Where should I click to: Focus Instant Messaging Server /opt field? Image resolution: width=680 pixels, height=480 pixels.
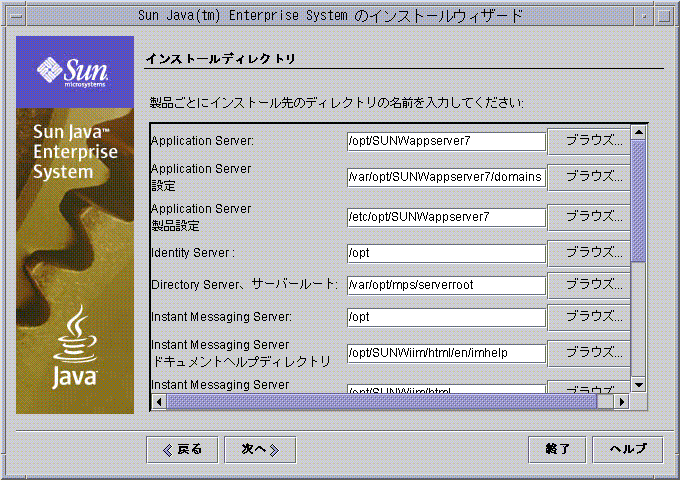pos(446,317)
